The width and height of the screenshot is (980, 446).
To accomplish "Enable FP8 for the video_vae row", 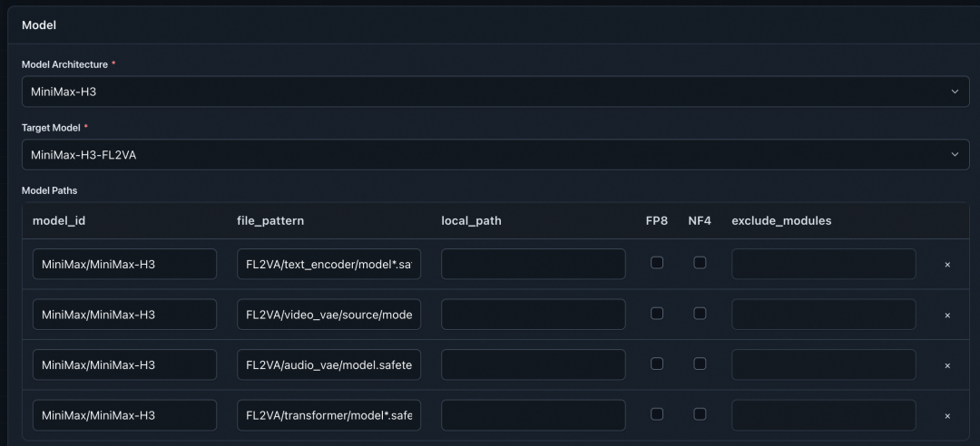I will 656,314.
